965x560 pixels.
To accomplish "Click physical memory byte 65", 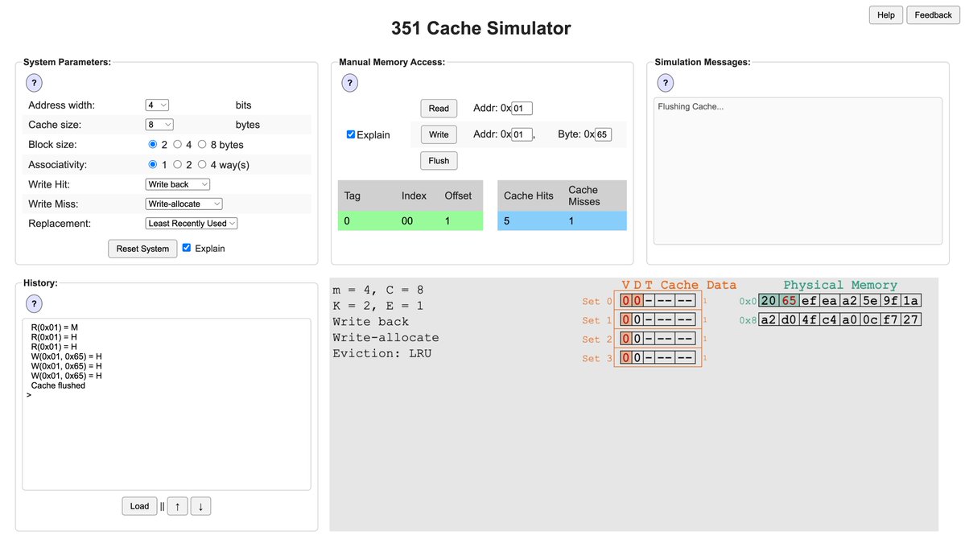I will click(789, 300).
